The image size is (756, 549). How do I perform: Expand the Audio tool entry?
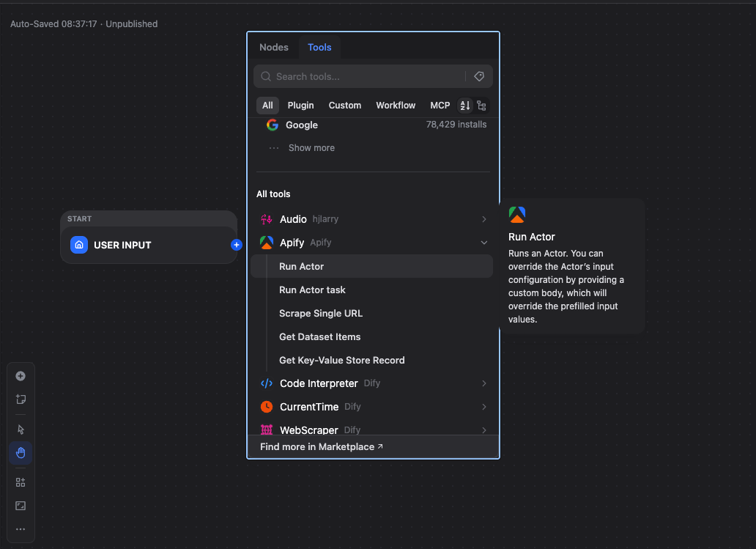(483, 218)
